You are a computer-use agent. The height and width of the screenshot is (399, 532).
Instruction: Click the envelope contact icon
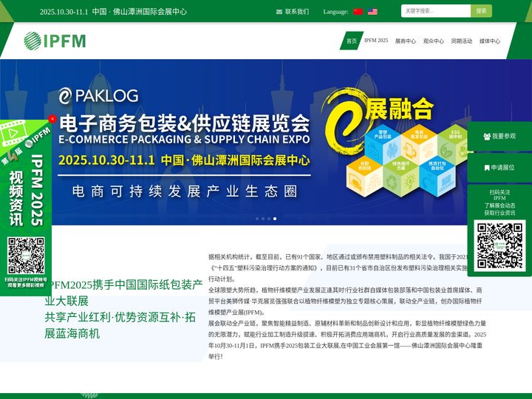point(279,12)
